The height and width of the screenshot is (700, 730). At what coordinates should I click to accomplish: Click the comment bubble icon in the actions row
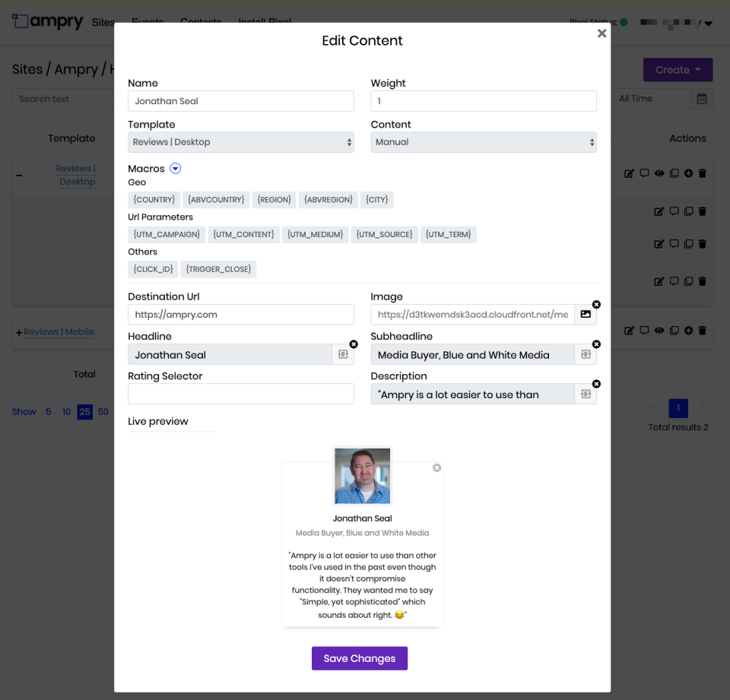point(644,173)
